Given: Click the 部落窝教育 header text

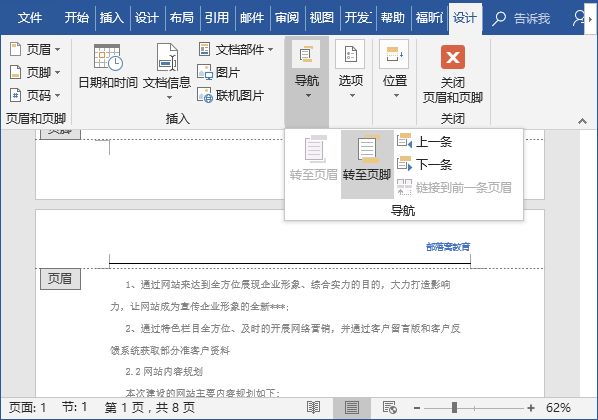Looking at the screenshot, I should (x=448, y=247).
